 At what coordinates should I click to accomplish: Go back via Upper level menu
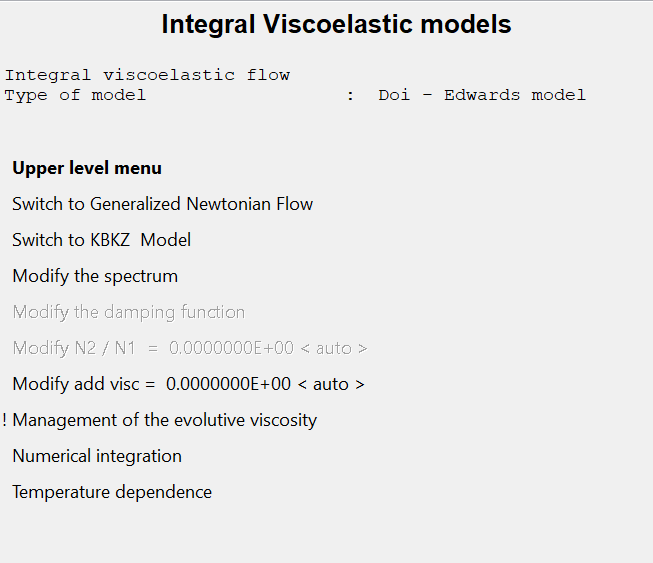click(x=87, y=168)
